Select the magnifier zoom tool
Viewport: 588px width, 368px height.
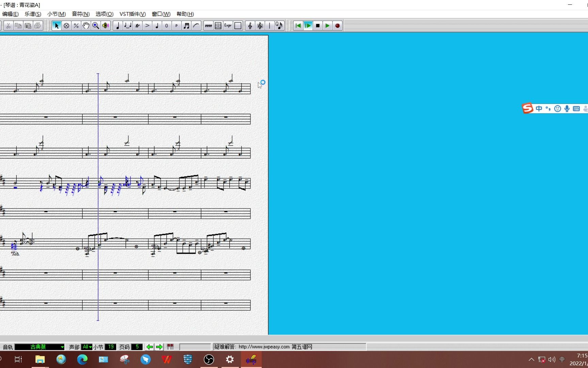point(96,26)
